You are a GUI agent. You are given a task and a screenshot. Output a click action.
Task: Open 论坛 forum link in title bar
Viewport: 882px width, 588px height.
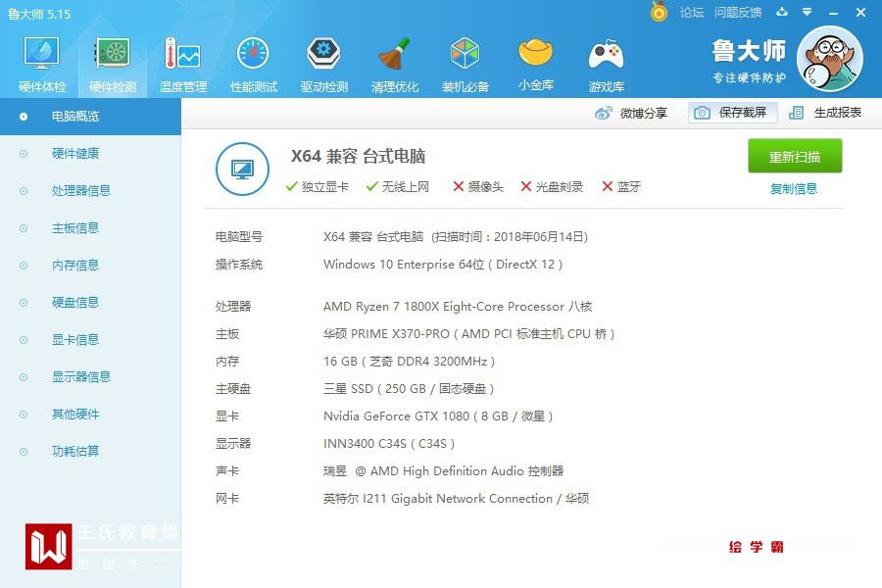pos(691,13)
